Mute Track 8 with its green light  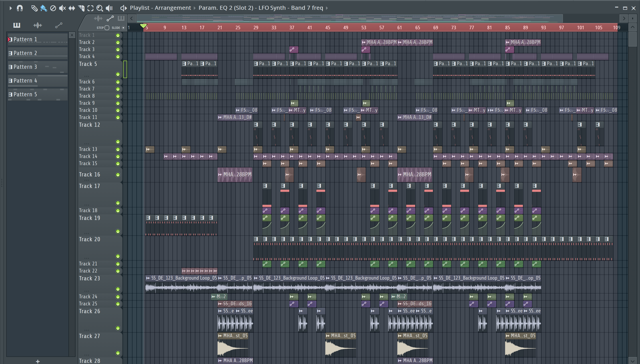[118, 96]
